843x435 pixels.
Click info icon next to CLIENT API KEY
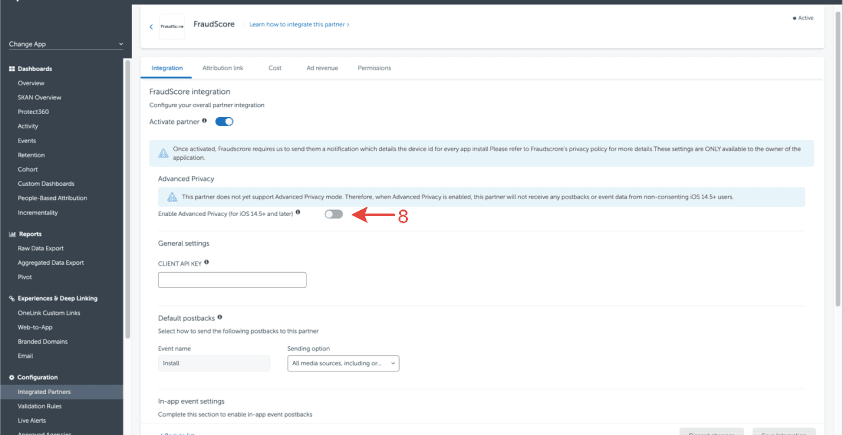(206, 262)
